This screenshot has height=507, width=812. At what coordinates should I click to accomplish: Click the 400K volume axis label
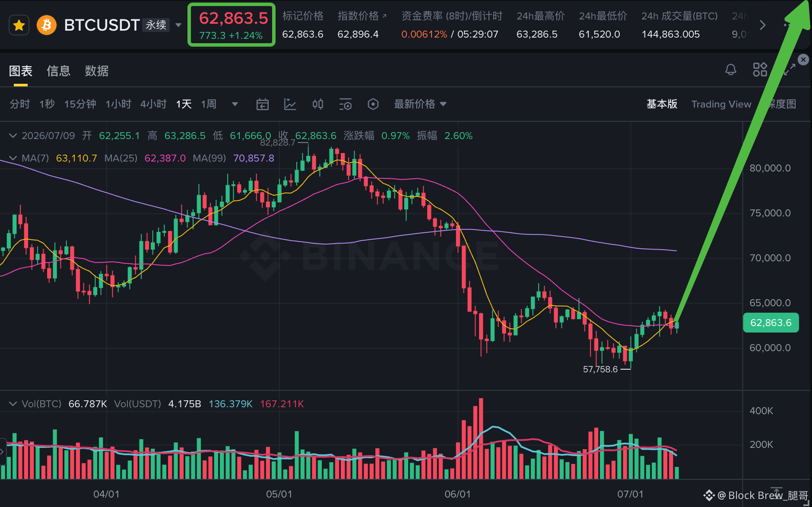761,411
